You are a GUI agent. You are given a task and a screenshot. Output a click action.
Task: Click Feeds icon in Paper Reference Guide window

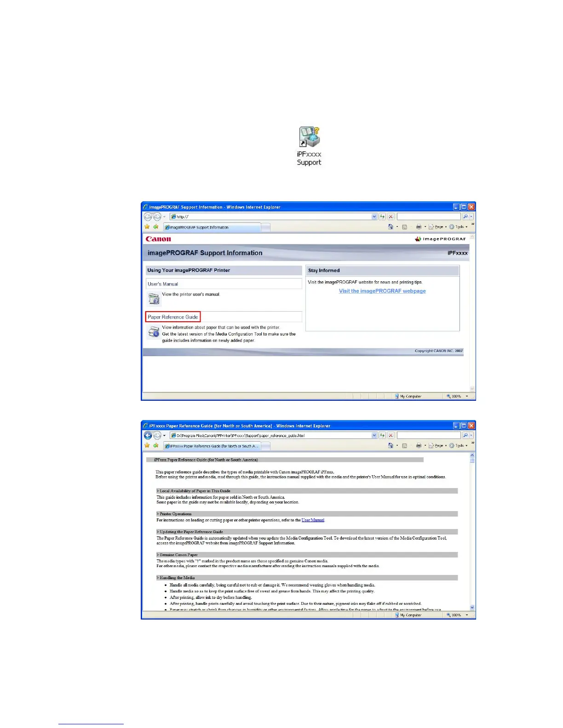[x=404, y=445]
